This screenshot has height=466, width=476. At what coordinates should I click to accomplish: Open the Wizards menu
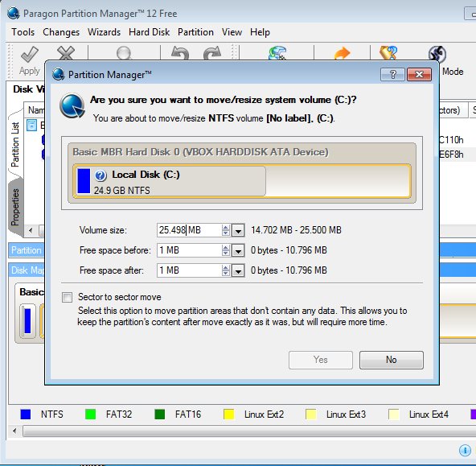pos(105,32)
